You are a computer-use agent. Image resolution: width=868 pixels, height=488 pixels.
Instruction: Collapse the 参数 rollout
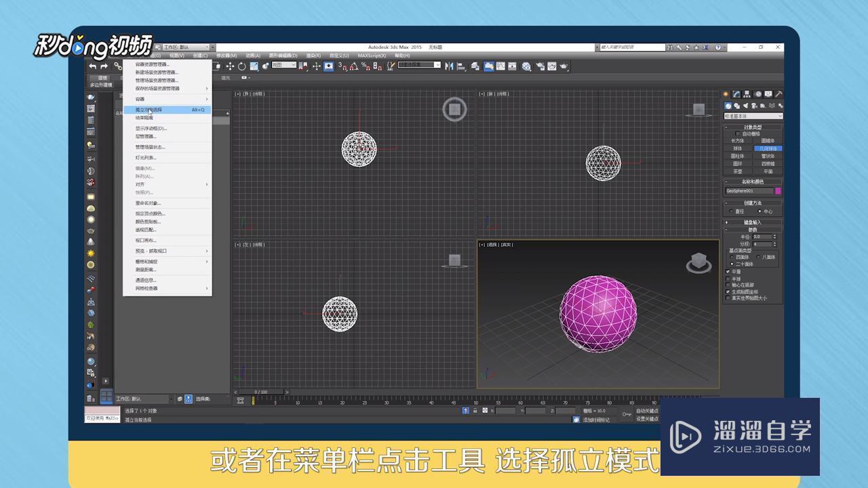pos(753,228)
